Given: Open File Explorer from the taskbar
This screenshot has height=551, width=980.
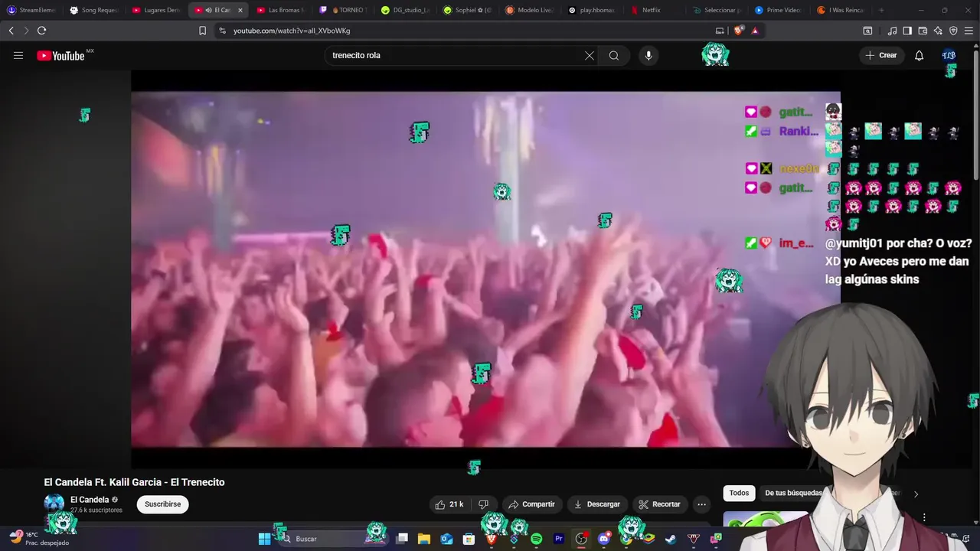Looking at the screenshot, I should tap(424, 539).
